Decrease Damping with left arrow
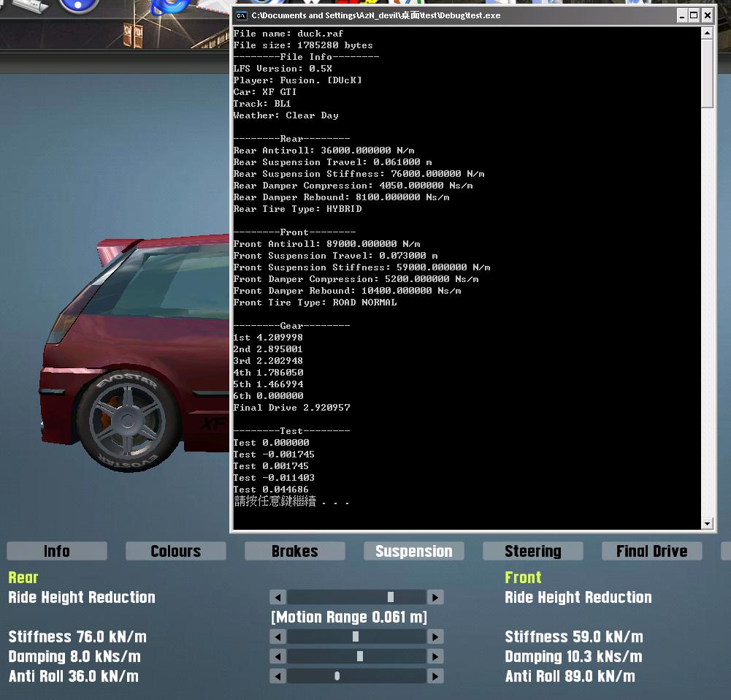 [278, 657]
